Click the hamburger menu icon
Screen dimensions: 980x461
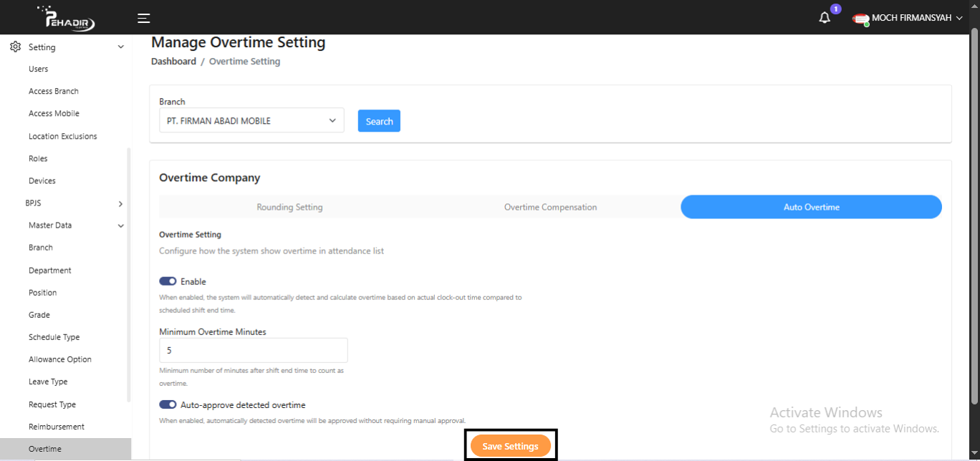[144, 19]
